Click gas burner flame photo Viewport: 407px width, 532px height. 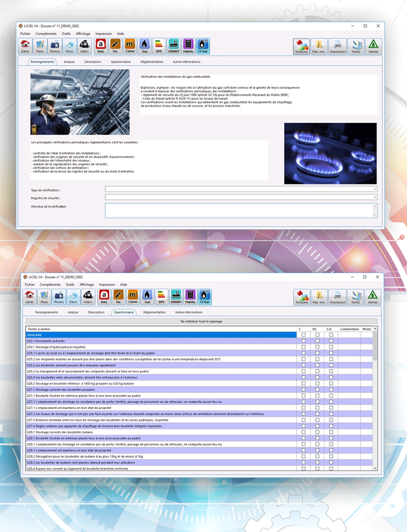click(330, 153)
